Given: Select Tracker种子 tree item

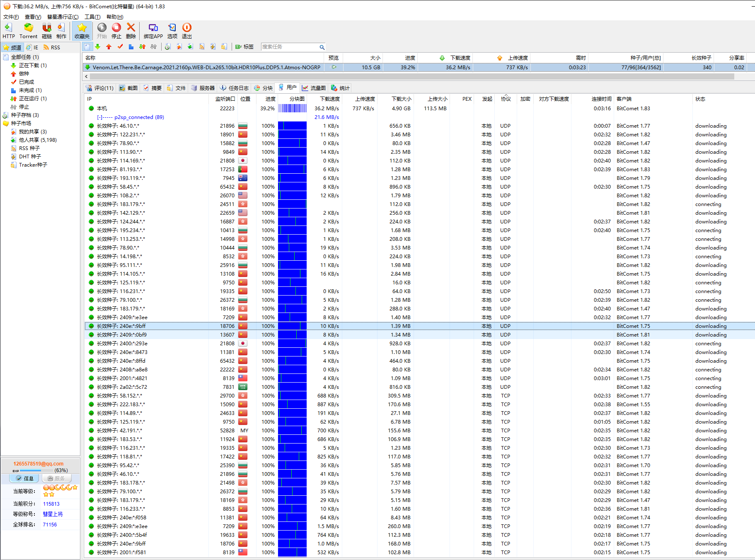Looking at the screenshot, I should 33,165.
